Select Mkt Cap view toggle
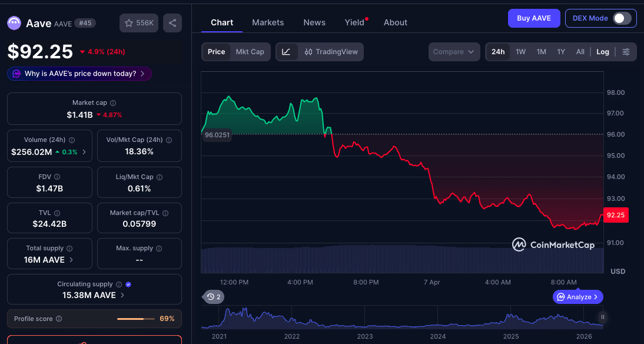The width and height of the screenshot is (644, 344). (250, 52)
